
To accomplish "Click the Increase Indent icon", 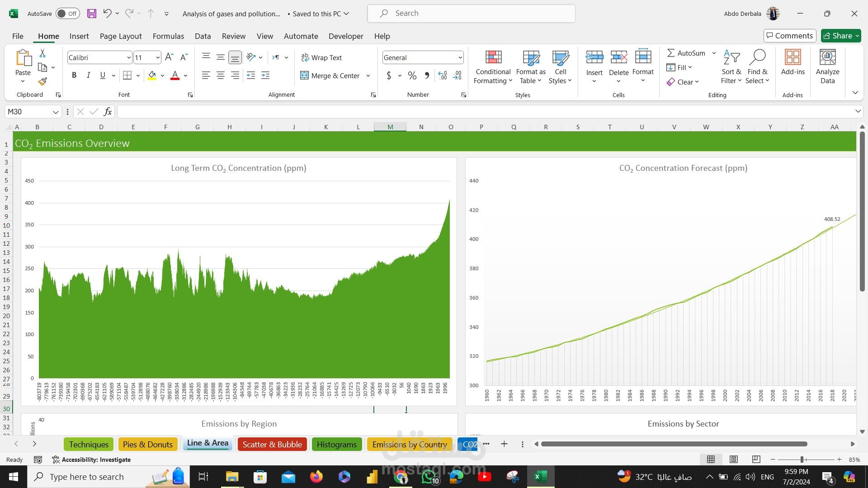I will (x=265, y=75).
